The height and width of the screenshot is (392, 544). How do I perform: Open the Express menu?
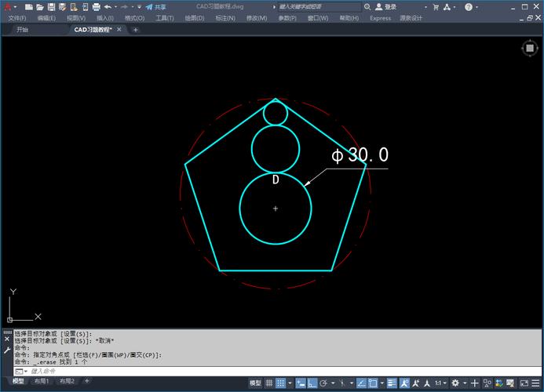pos(380,18)
